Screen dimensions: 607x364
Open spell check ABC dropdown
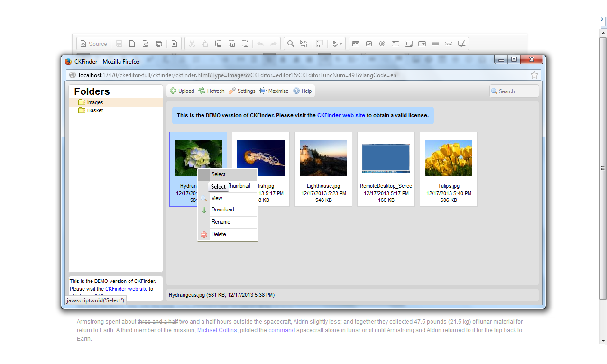tap(337, 44)
